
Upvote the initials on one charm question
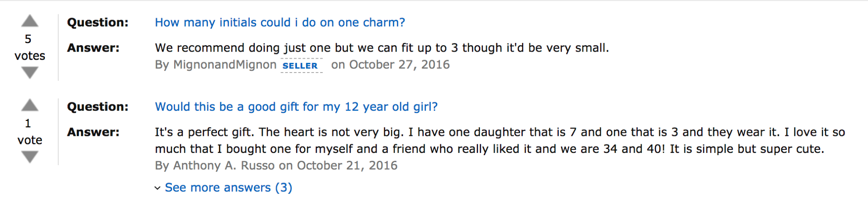pyautogui.click(x=30, y=21)
